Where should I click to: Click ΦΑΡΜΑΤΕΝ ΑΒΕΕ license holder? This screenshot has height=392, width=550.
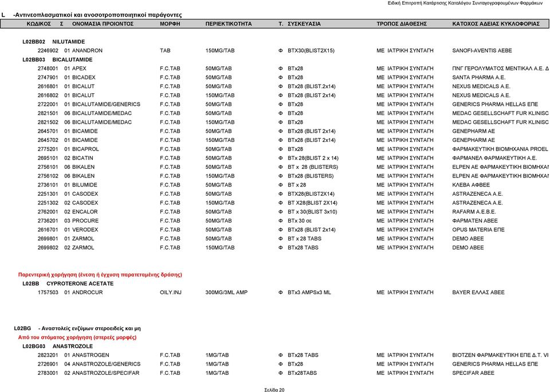click(x=475, y=221)
